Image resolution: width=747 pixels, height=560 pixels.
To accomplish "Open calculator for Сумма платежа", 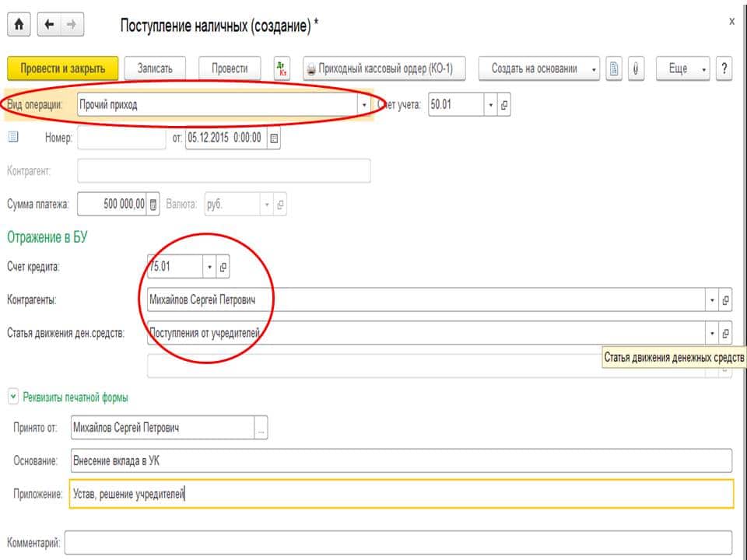I will (153, 205).
